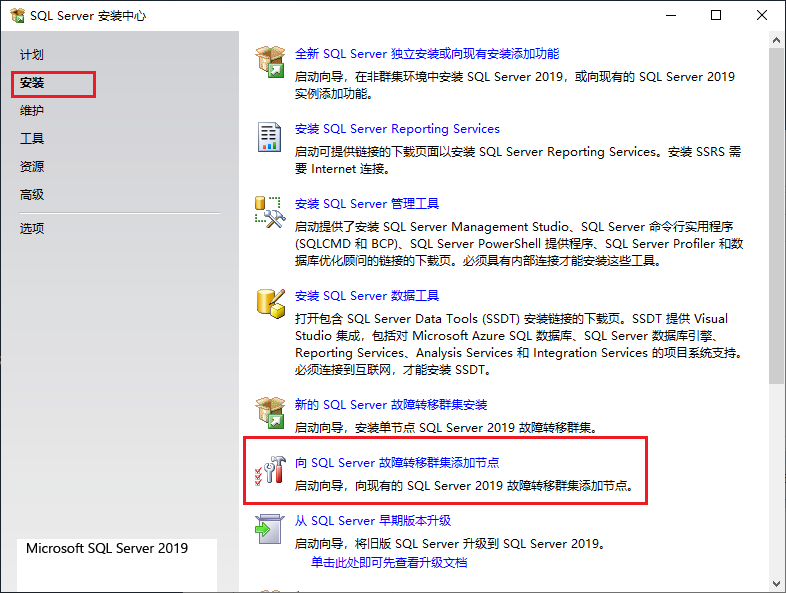Click the Reporting Services install icon
Viewport: 786px width, 593px height.
click(x=270, y=136)
